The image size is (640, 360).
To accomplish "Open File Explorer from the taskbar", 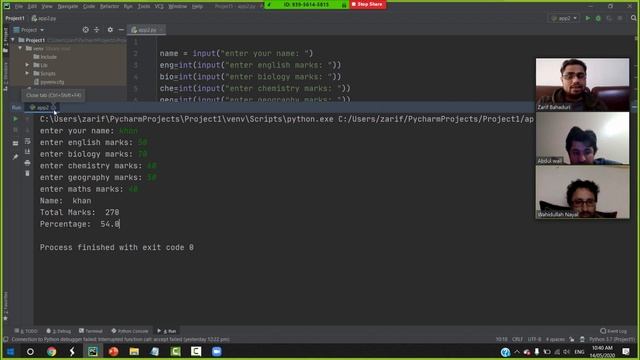I will pyautogui.click(x=134, y=351).
